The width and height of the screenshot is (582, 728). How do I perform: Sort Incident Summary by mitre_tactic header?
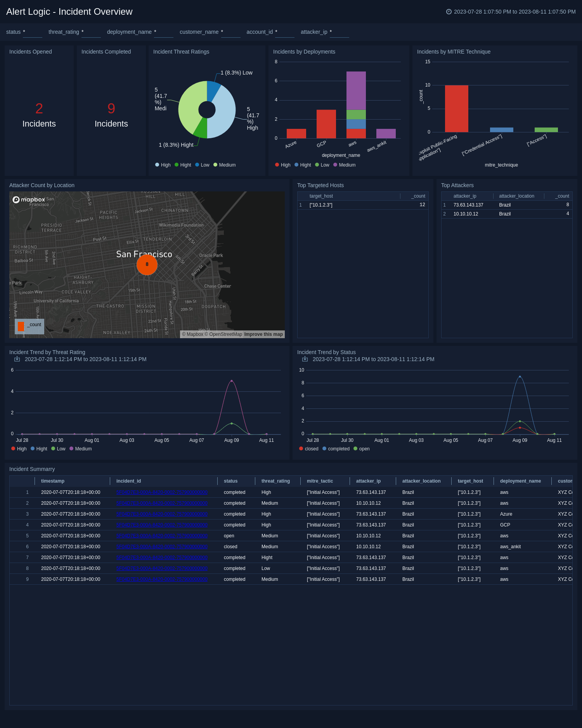(x=320, y=481)
